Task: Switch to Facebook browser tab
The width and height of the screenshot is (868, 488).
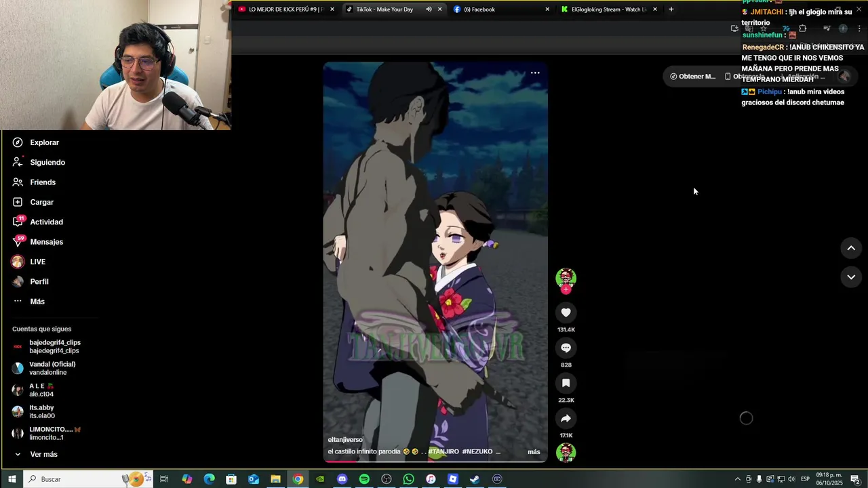Action: coord(502,9)
